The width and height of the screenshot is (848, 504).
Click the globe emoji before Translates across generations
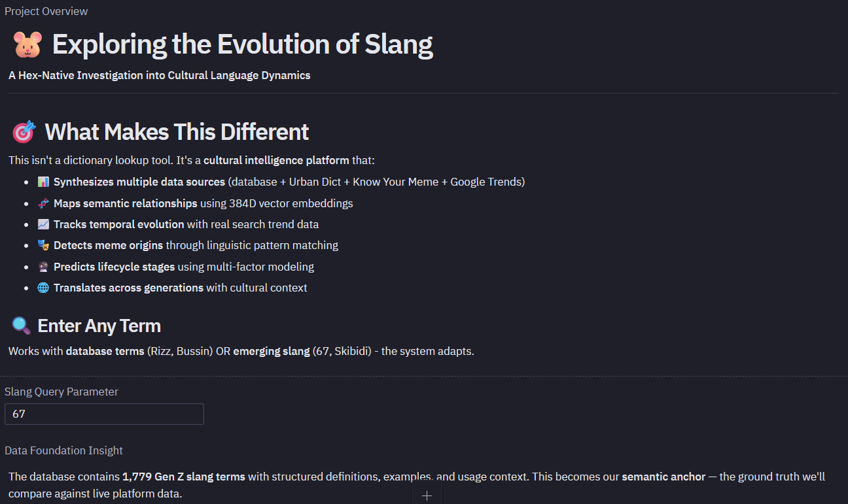tap(43, 288)
